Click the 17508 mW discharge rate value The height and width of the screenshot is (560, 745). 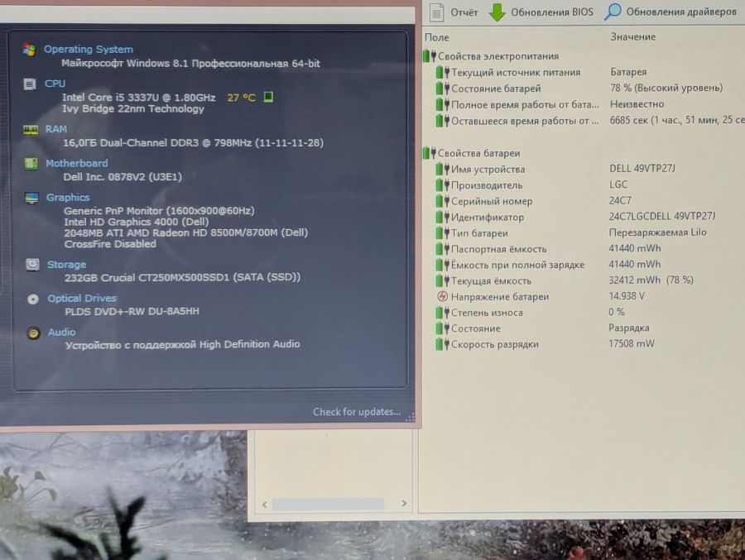coord(632,343)
